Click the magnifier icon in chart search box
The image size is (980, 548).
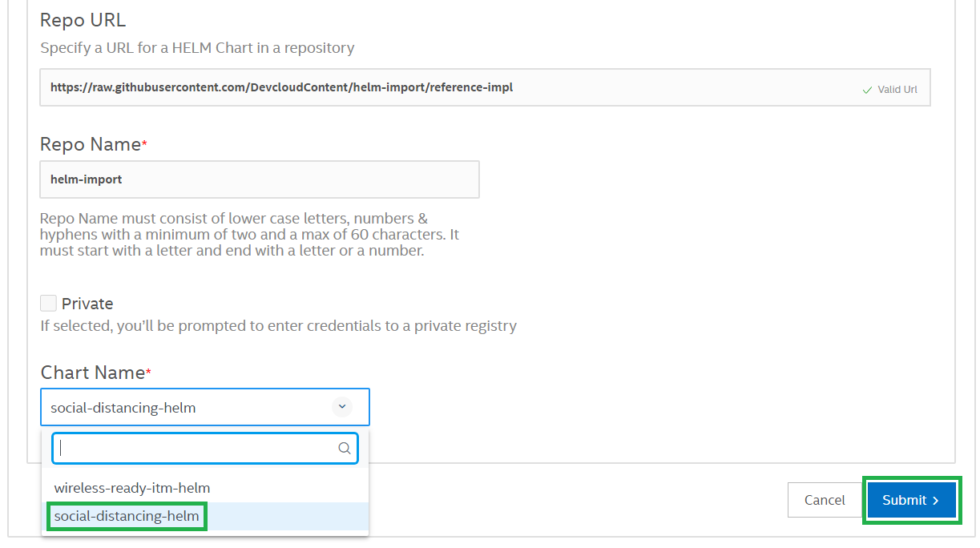(345, 449)
